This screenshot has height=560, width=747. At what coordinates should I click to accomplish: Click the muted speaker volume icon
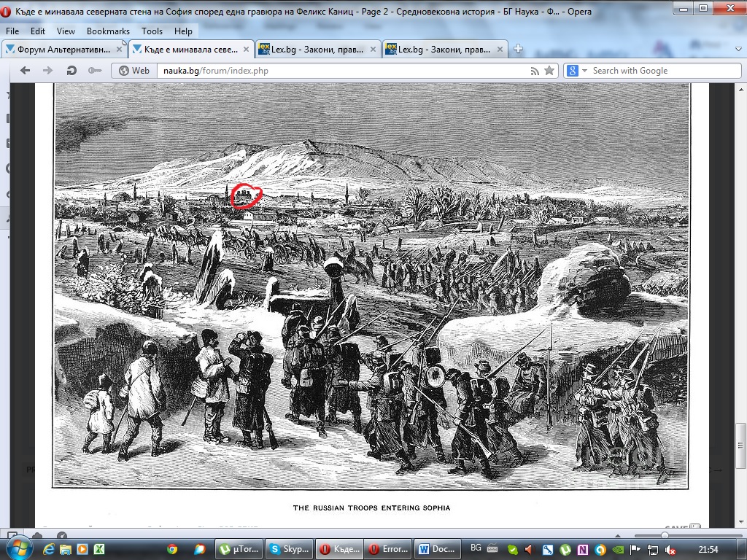(x=670, y=550)
